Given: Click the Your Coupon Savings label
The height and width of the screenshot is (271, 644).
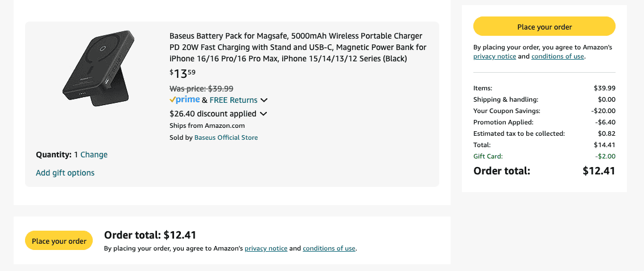Looking at the screenshot, I should point(506,111).
